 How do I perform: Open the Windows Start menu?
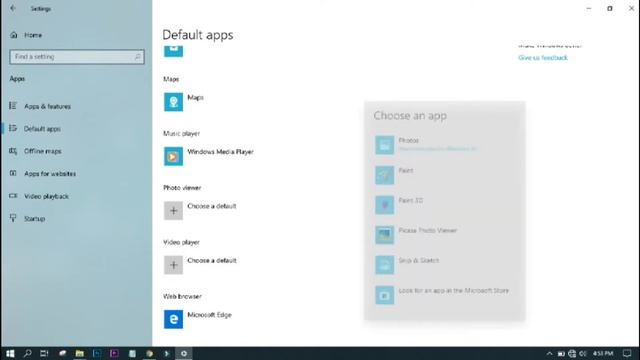click(x=10, y=353)
